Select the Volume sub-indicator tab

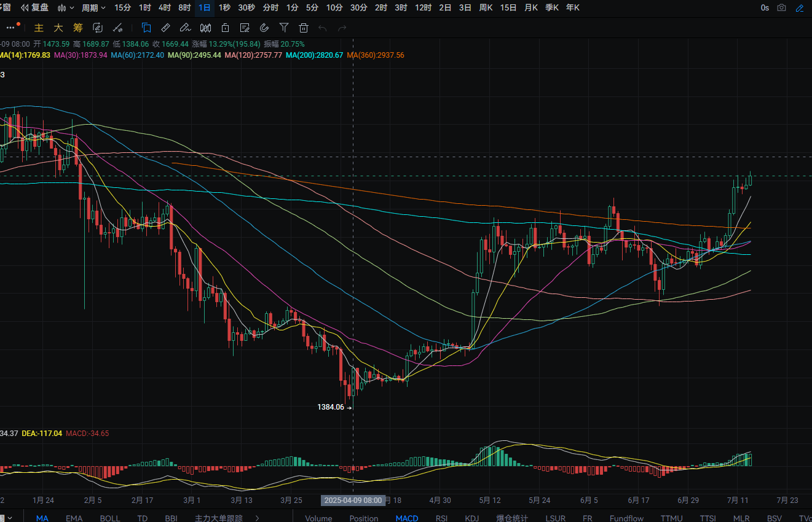pyautogui.click(x=318, y=518)
